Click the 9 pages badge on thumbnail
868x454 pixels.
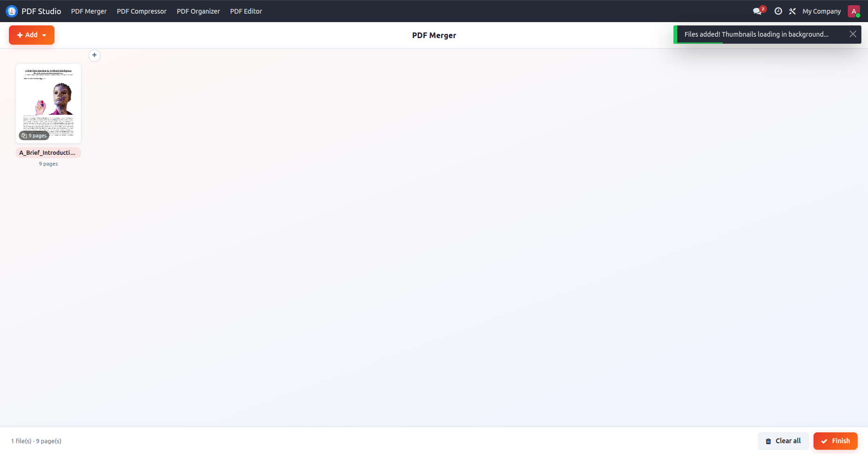click(34, 135)
